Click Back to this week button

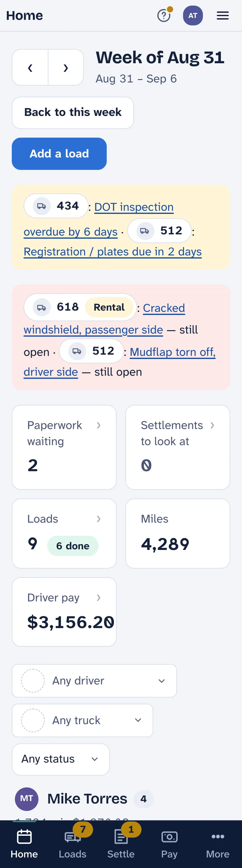(73, 113)
